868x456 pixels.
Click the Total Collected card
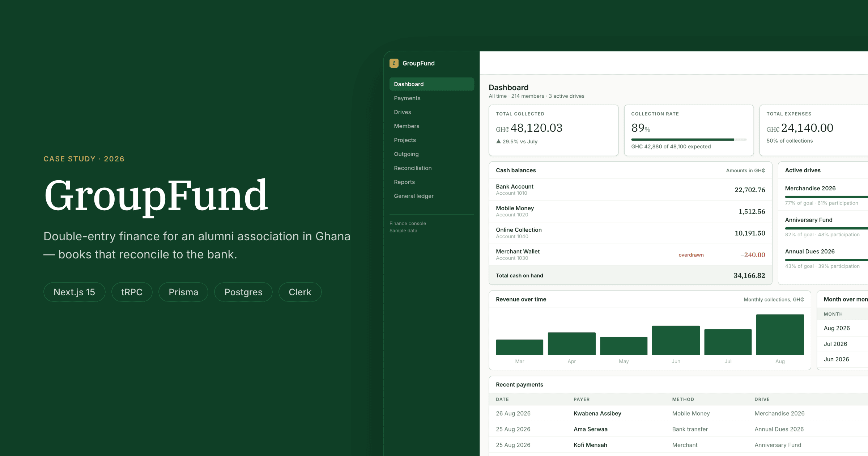[x=553, y=130]
